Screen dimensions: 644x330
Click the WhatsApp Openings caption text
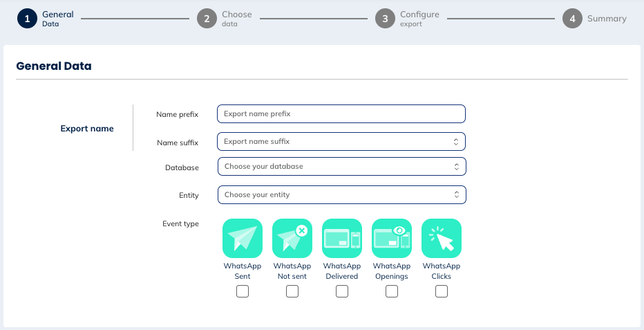coord(391,271)
